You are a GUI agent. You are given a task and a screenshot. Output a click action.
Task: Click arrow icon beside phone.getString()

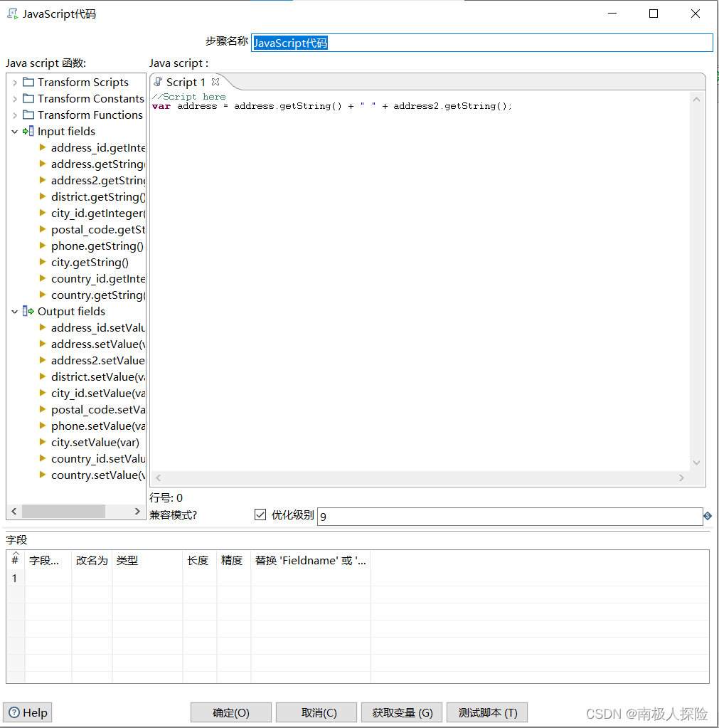click(x=43, y=246)
